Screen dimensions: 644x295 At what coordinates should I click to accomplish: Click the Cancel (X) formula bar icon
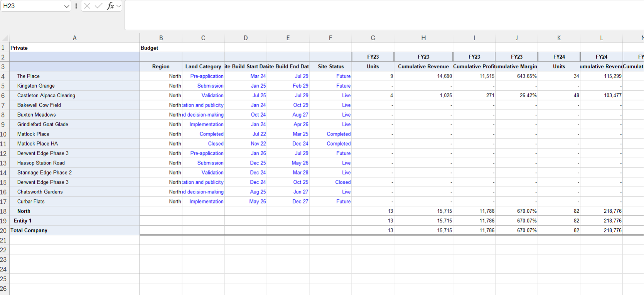click(87, 6)
